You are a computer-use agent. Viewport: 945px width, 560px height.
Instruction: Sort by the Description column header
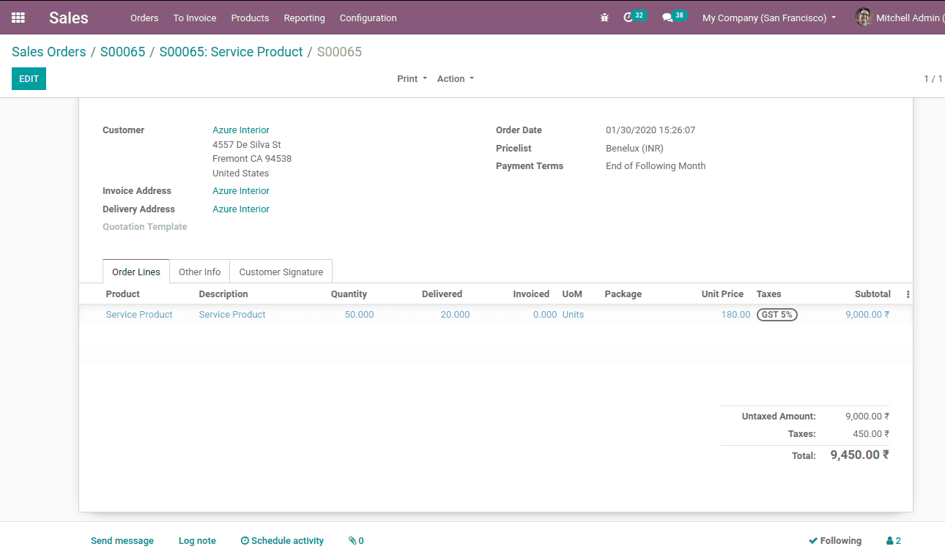[x=223, y=294]
